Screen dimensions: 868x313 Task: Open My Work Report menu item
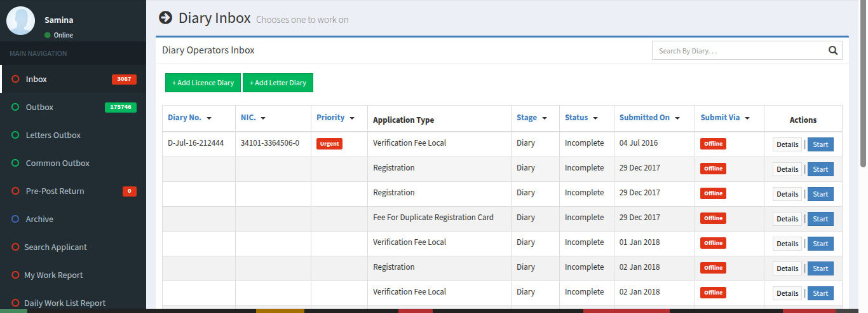coord(73,275)
